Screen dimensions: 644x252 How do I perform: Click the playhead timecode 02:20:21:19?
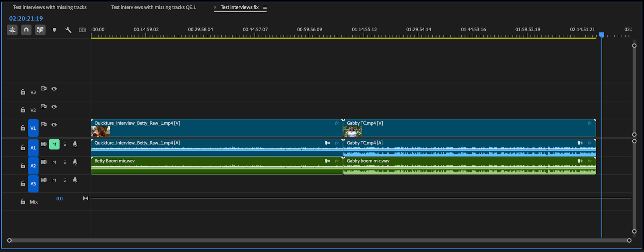tap(26, 19)
